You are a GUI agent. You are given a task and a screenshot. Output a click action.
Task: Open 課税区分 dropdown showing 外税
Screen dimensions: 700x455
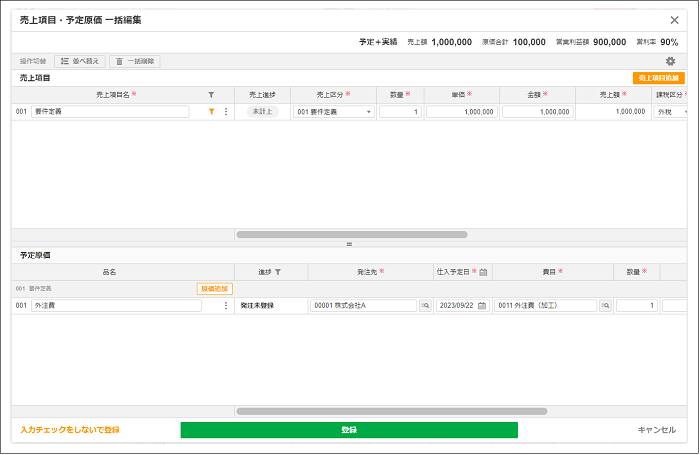point(671,112)
